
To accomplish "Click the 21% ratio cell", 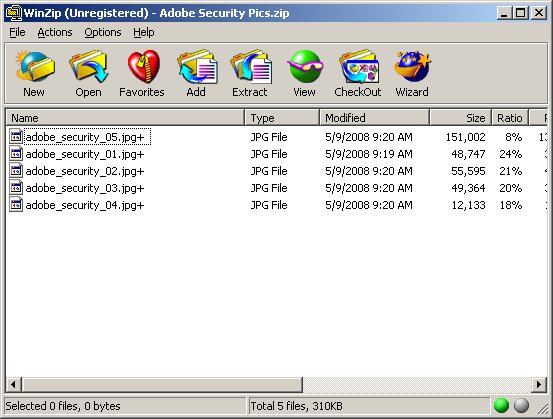I will point(511,171).
